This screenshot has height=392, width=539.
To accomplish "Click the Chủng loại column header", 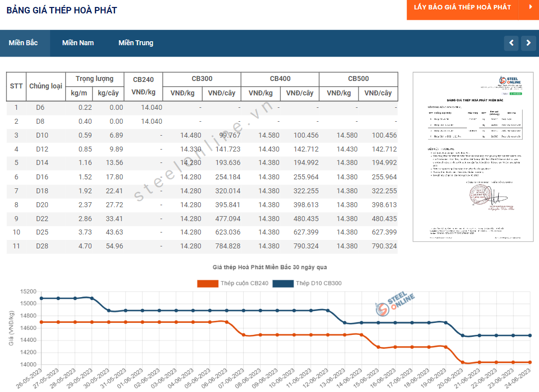I will click(46, 86).
